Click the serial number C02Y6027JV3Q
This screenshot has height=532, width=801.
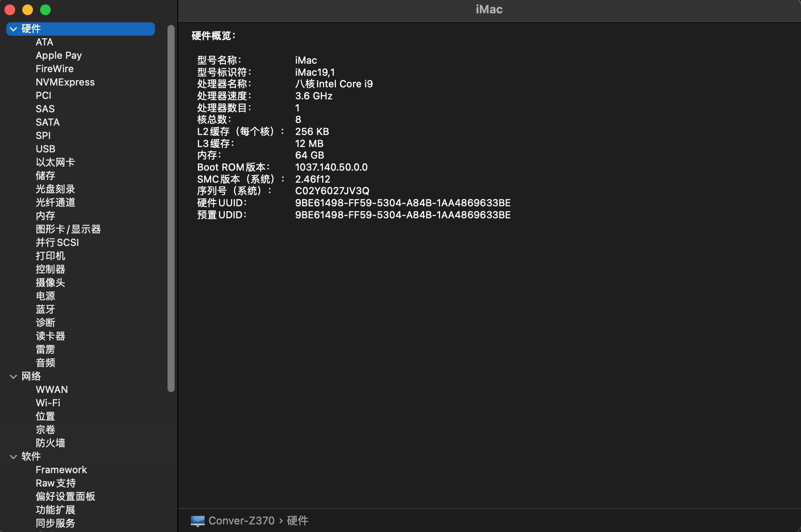point(332,191)
